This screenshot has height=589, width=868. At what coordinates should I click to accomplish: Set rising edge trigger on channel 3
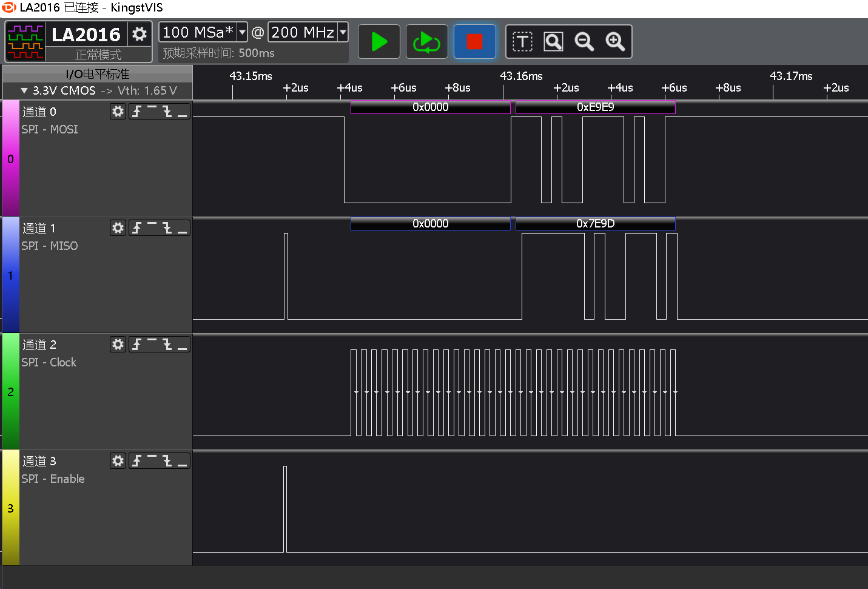(137, 460)
